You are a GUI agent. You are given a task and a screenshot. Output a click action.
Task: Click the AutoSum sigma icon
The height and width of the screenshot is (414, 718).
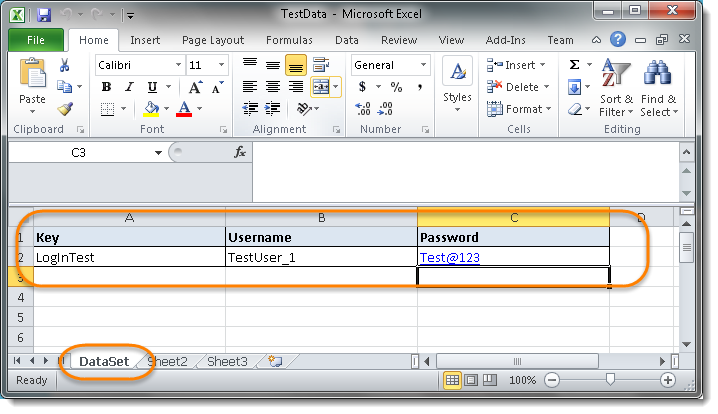pyautogui.click(x=575, y=65)
